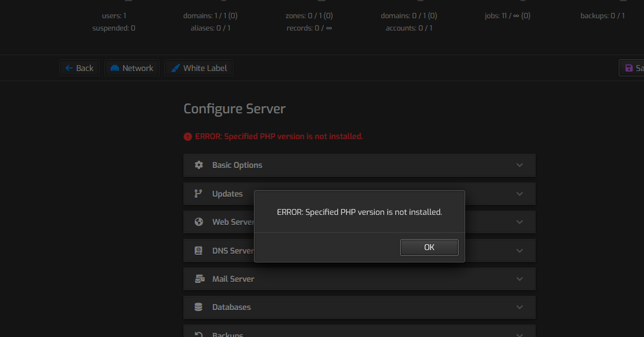
Task: Click the purple Save disk icon
Action: point(629,68)
